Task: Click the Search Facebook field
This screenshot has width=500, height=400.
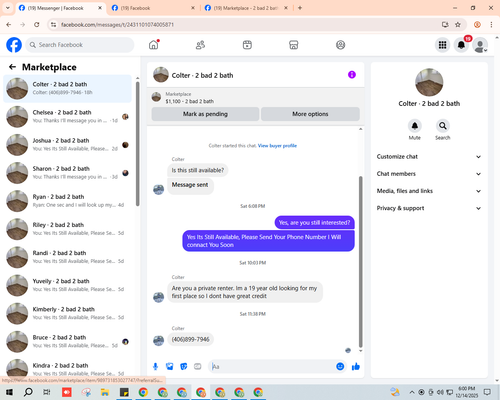Action: coord(80,45)
